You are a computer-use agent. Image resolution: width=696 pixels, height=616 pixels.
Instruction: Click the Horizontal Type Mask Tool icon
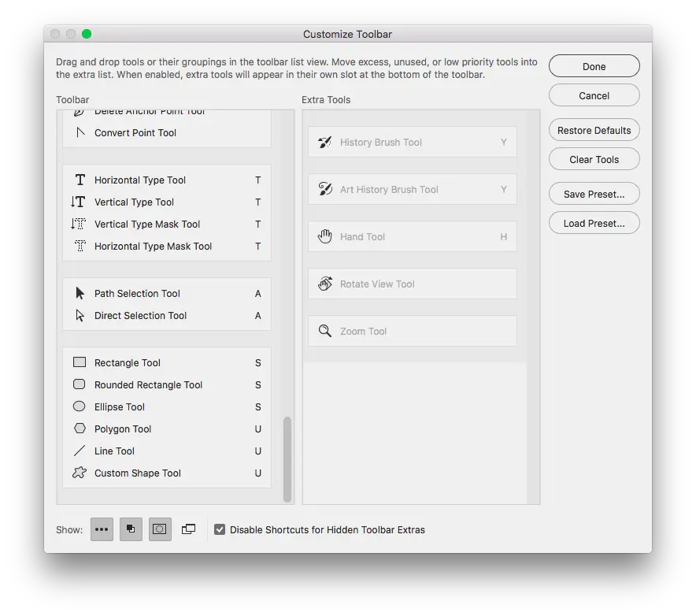(80, 246)
